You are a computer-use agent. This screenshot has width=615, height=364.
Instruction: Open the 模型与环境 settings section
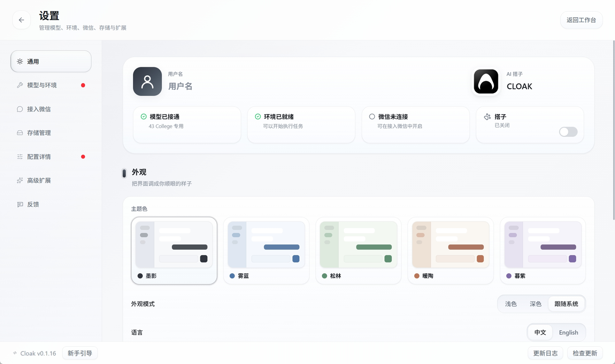51,85
